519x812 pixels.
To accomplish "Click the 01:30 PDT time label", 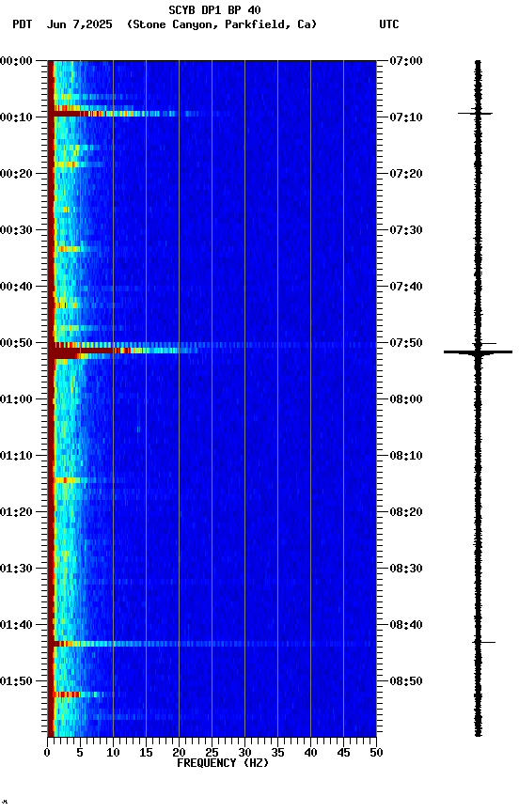I will tap(16, 569).
